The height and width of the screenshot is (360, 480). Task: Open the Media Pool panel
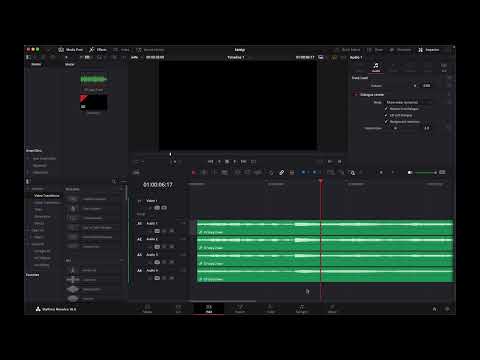click(x=71, y=50)
